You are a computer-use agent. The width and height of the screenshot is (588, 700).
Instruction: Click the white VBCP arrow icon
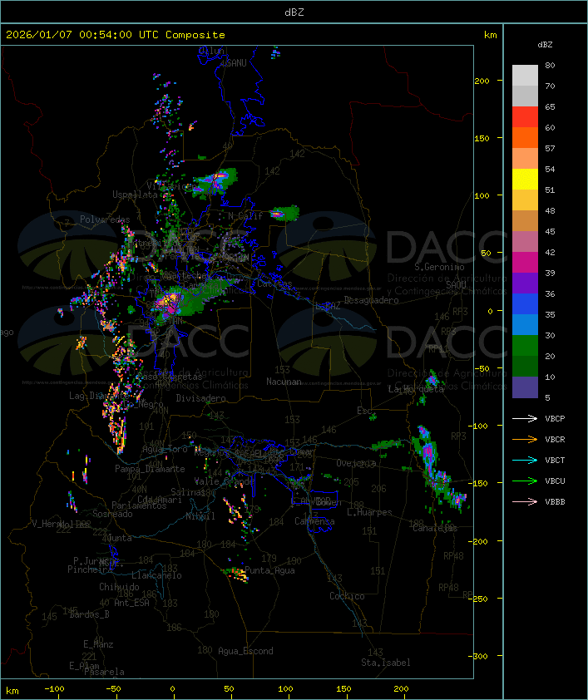point(525,418)
